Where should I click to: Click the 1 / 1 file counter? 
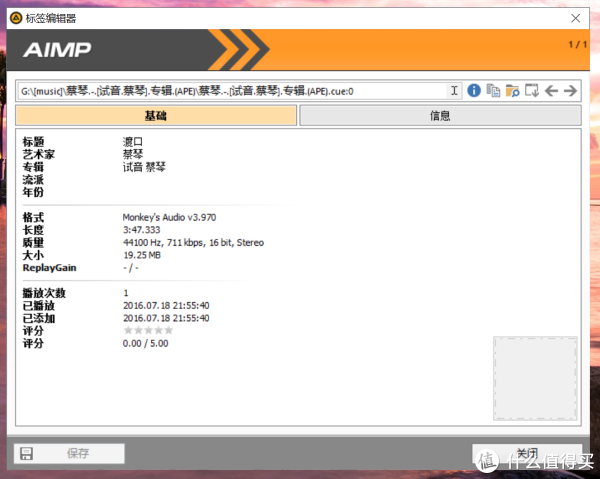tap(577, 44)
